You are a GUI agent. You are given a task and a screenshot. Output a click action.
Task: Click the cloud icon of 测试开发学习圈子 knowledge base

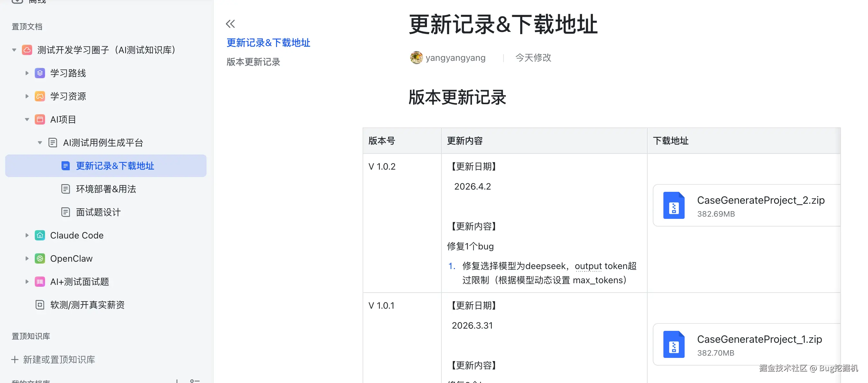coord(27,50)
